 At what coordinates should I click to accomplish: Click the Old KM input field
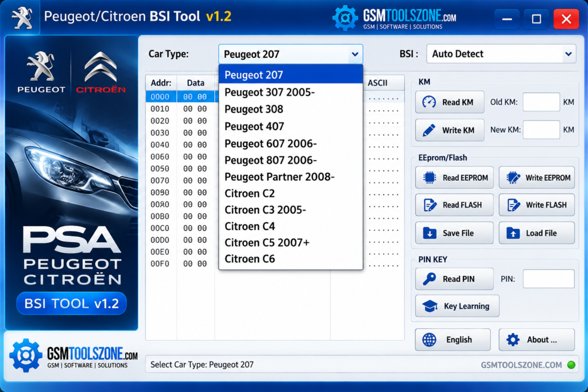(541, 102)
